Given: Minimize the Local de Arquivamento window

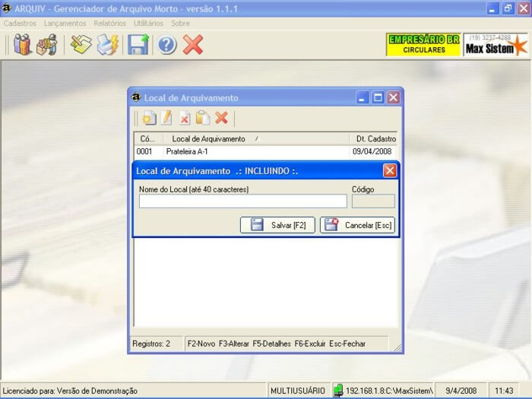Looking at the screenshot, I should tap(362, 98).
